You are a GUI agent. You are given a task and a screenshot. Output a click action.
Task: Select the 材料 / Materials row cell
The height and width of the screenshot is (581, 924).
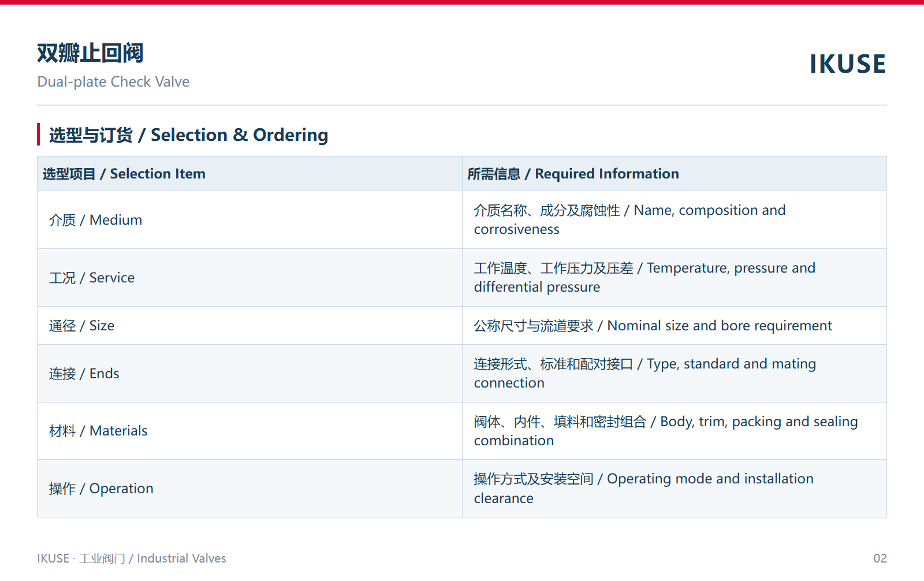click(249, 431)
